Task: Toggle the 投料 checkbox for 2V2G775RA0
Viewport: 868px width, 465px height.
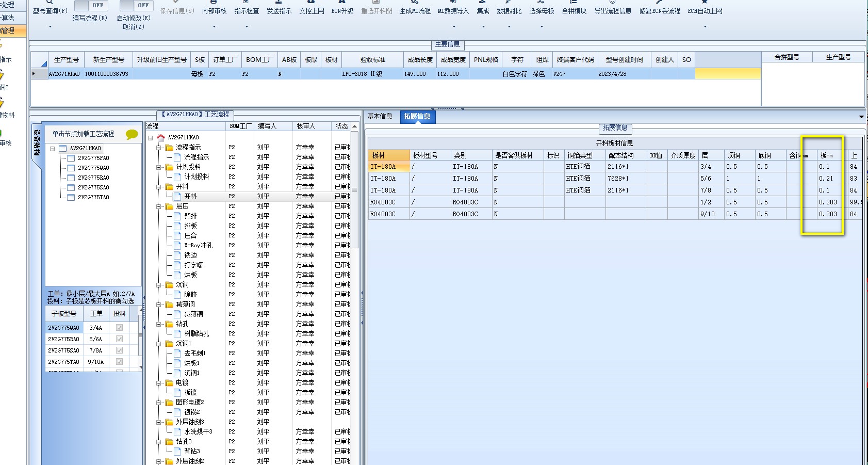Action: [119, 339]
